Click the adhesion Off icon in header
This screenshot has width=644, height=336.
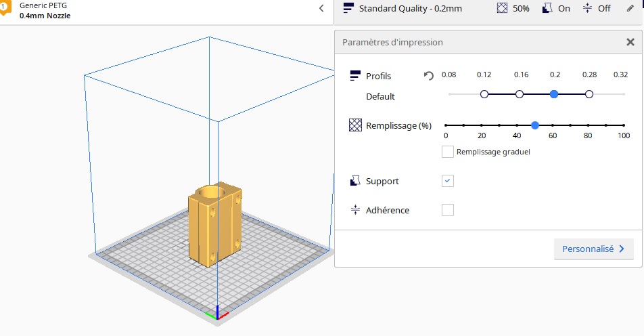tap(587, 8)
